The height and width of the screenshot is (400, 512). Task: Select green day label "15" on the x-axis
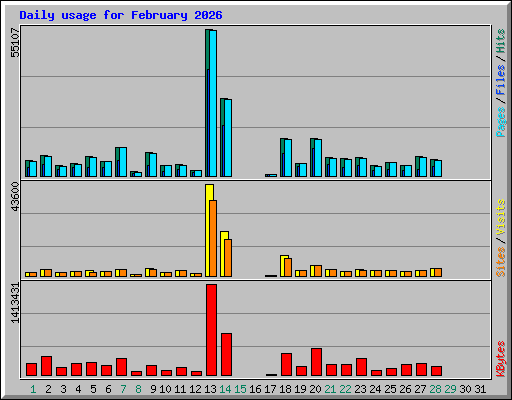[x=240, y=389]
